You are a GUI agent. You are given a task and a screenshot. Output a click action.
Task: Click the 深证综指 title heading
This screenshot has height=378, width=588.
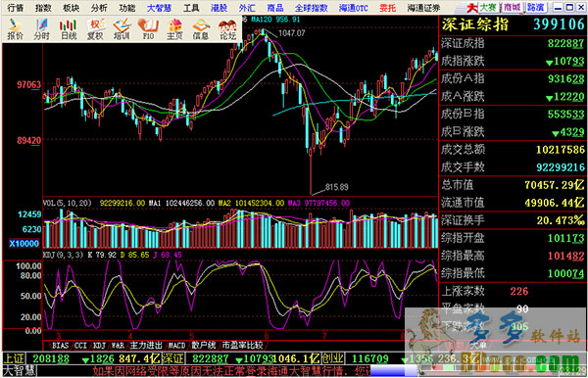tap(474, 24)
